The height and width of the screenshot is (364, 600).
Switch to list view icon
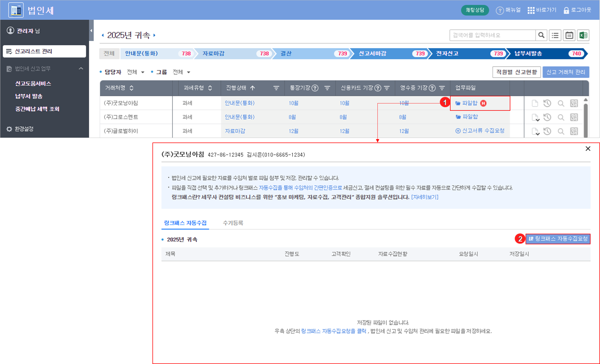click(x=555, y=35)
